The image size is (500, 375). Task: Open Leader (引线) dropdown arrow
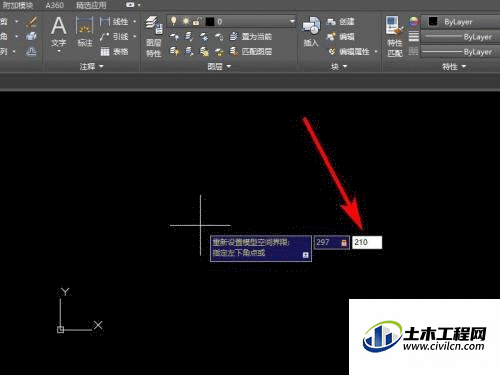pyautogui.click(x=135, y=36)
